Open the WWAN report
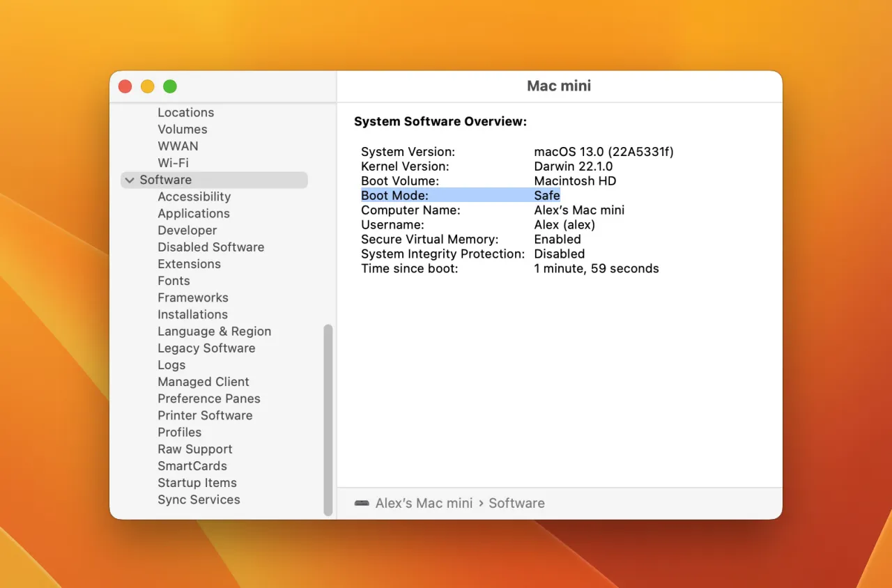The image size is (892, 588). click(178, 146)
